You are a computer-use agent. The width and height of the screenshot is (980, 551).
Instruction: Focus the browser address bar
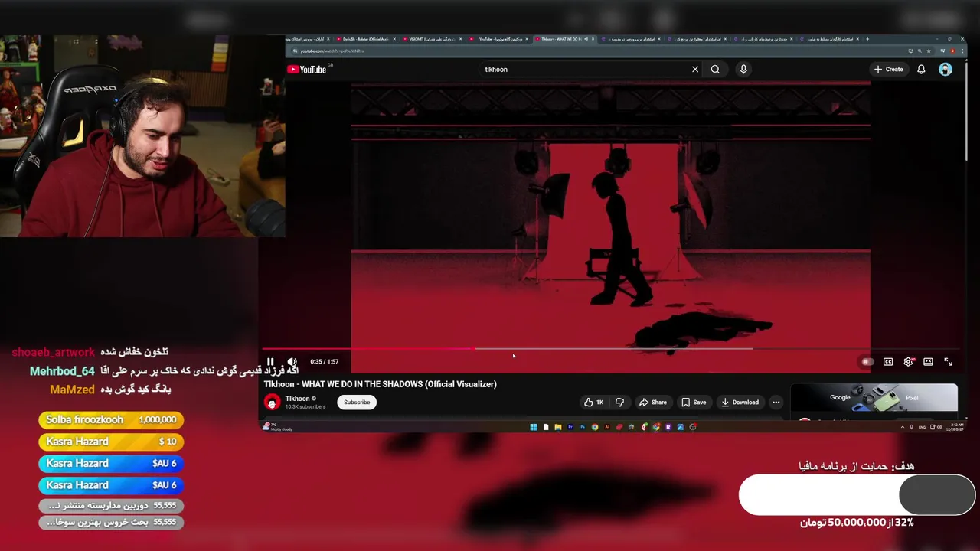[x=597, y=51]
